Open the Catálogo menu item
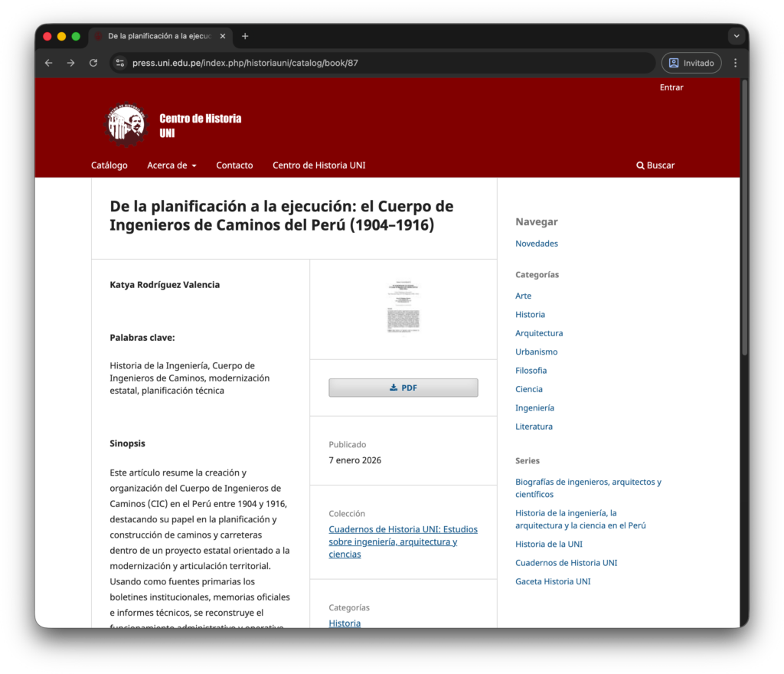Screen dimensions: 784x674 pos(109,165)
